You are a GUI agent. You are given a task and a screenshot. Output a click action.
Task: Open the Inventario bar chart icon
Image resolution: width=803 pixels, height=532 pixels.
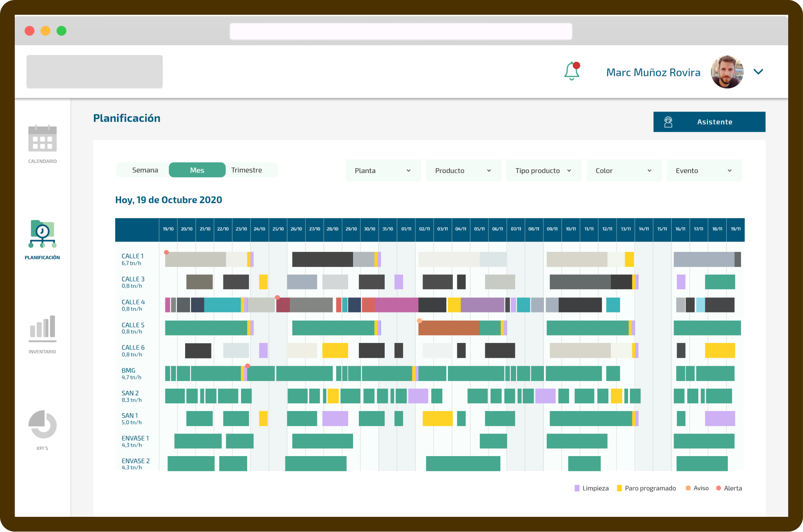(x=42, y=329)
